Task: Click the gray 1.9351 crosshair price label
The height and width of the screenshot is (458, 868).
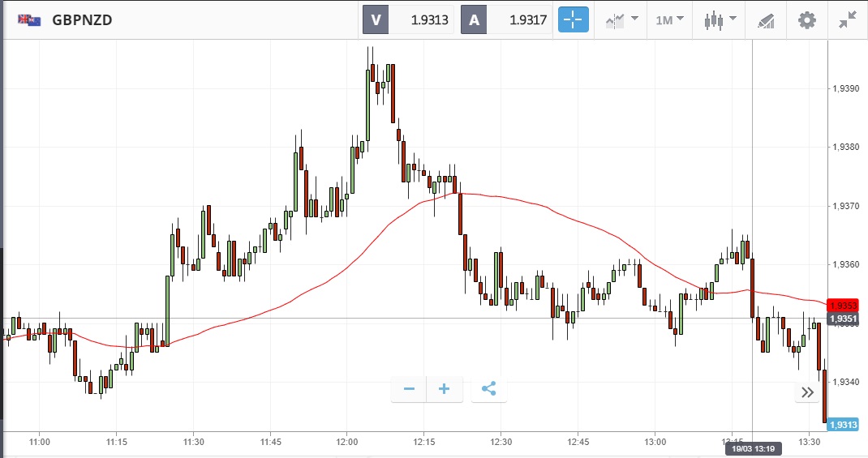Action: tap(843, 319)
